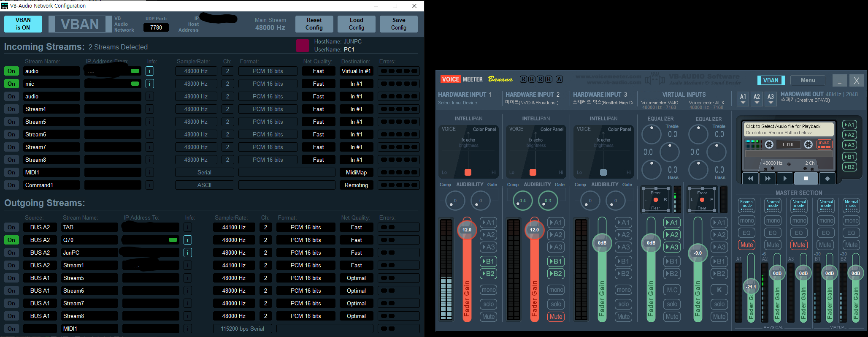The width and height of the screenshot is (868, 337).
Task: Change Hardware Input 3 Realtek device
Action: [603, 103]
